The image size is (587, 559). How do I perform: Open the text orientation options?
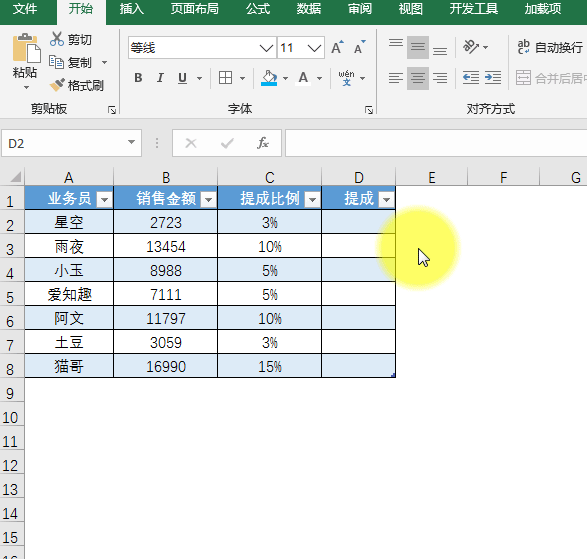coord(471,47)
